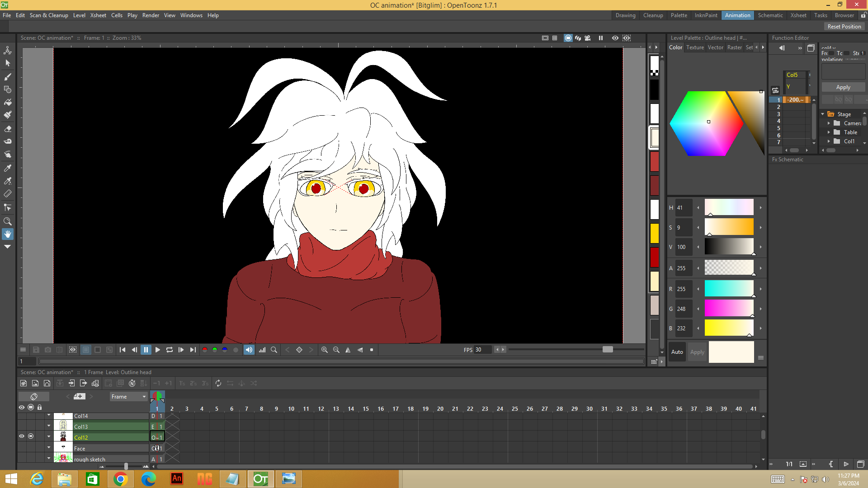Image resolution: width=868 pixels, height=488 pixels.
Task: Toggle Col12 preview visibility eye
Action: click(22, 436)
